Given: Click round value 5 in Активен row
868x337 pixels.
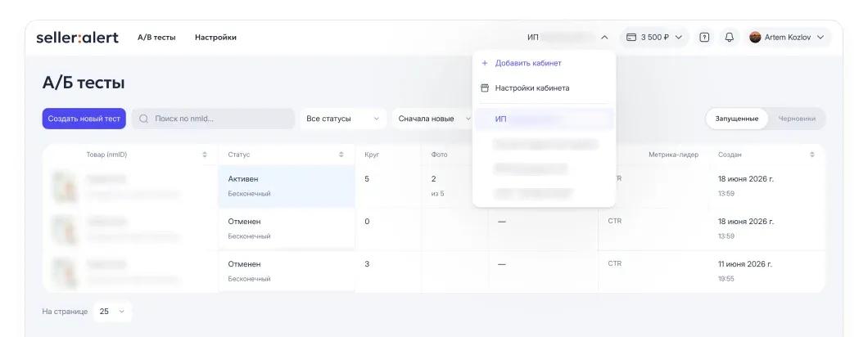Looking at the screenshot, I should tap(367, 179).
